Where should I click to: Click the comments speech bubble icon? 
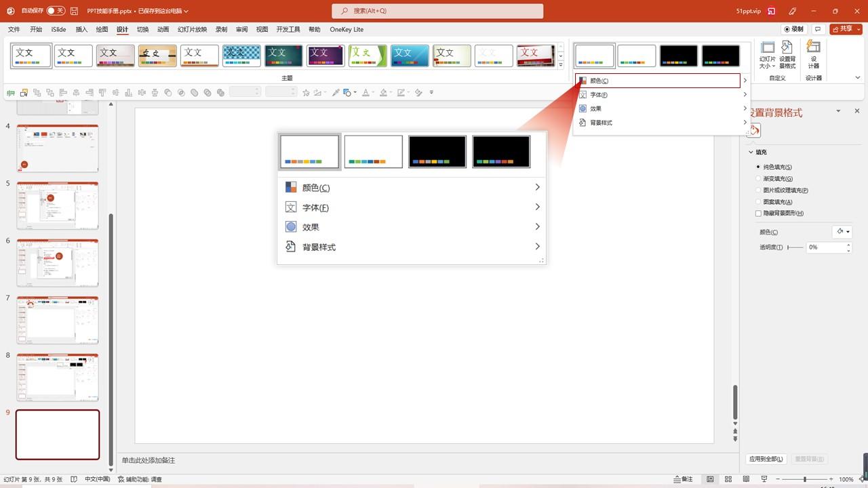click(x=818, y=29)
